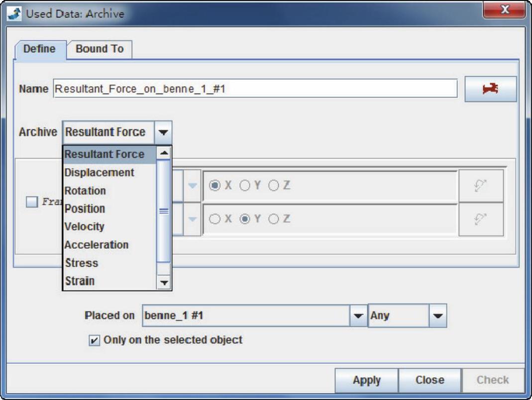Click the Close button at the bottom
The image size is (532, 400).
(429, 380)
